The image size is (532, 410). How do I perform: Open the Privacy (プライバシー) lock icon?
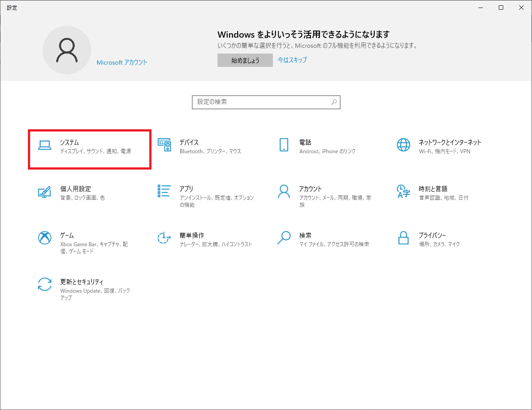point(404,238)
